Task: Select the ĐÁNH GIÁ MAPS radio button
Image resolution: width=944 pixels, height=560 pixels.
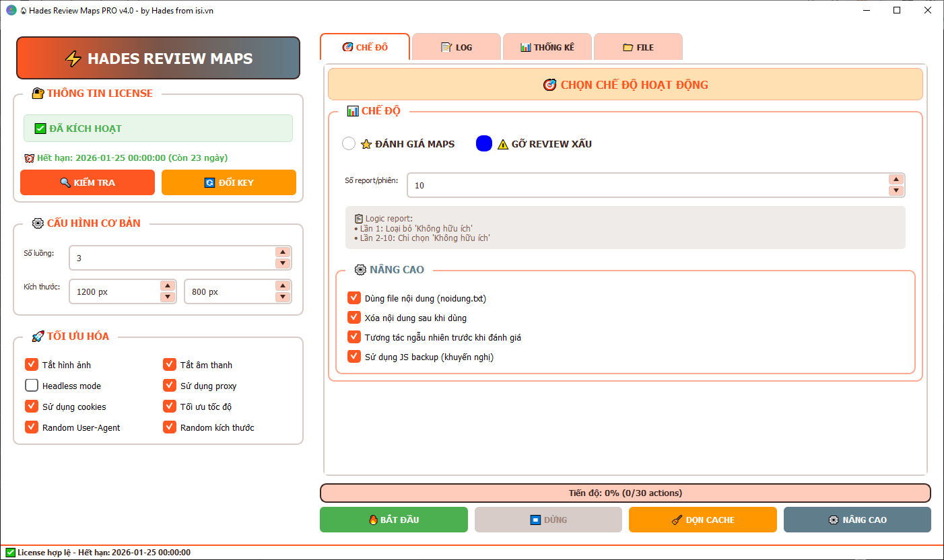Action: point(349,143)
